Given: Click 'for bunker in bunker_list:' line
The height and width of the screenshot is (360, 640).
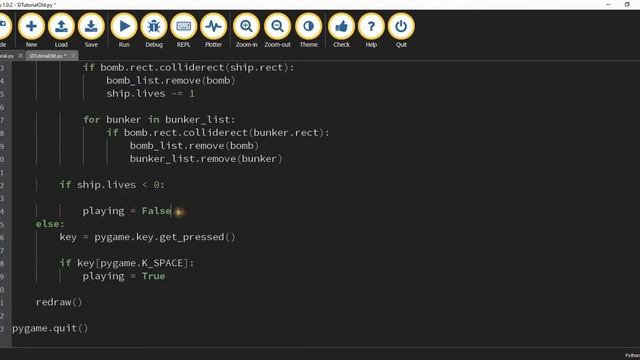Looking at the screenshot, I should pos(159,120).
